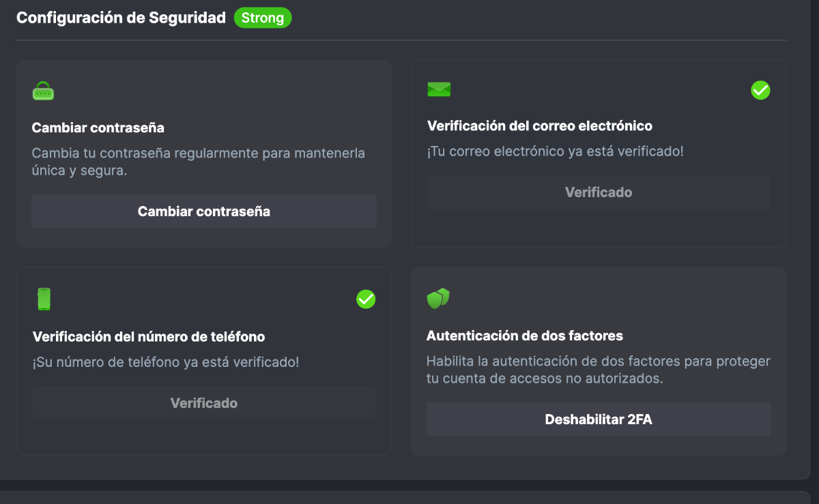Click the Verificado button under email verification
The width and height of the screenshot is (819, 504).
[x=599, y=192]
